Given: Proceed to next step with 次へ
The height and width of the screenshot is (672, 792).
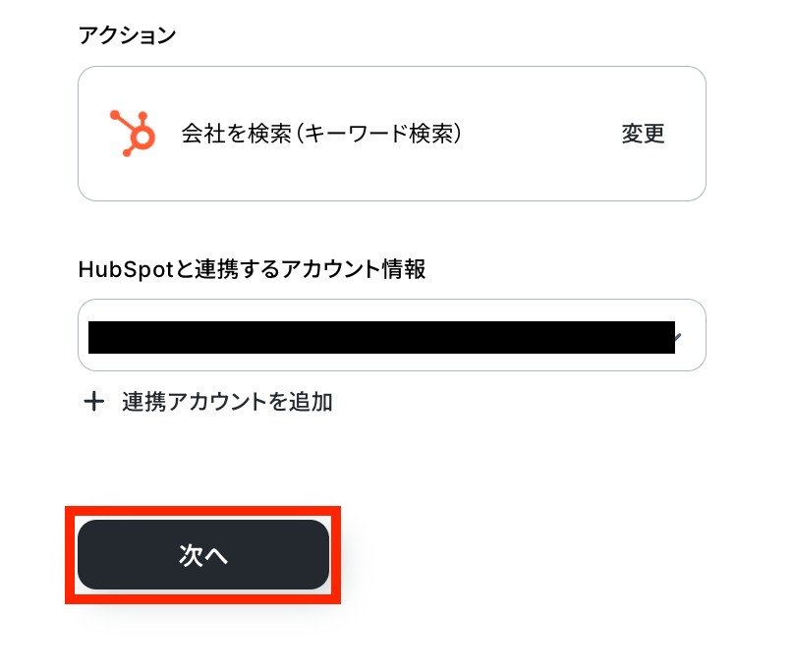Looking at the screenshot, I should pos(203,554).
